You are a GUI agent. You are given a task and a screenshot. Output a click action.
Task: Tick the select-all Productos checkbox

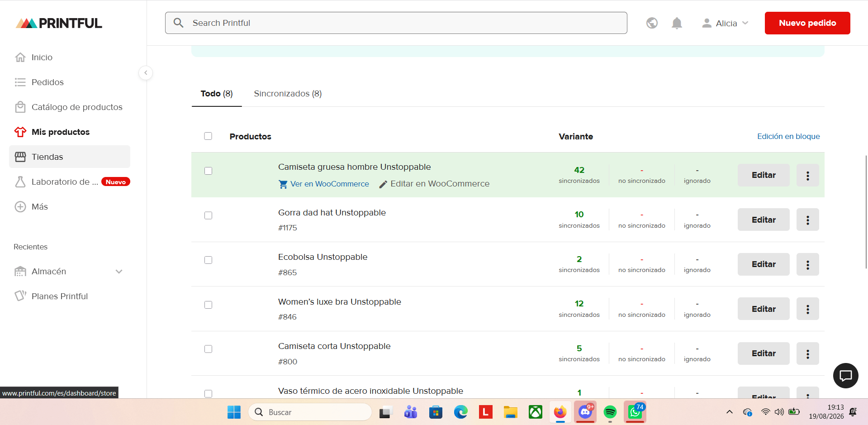click(x=208, y=136)
